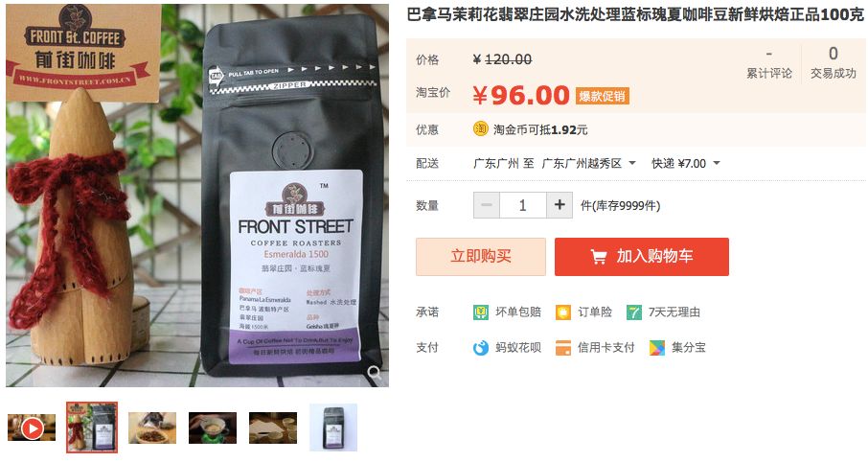Click the 加入购物车 add to cart button
This screenshot has width=868, height=462.
coord(642,257)
